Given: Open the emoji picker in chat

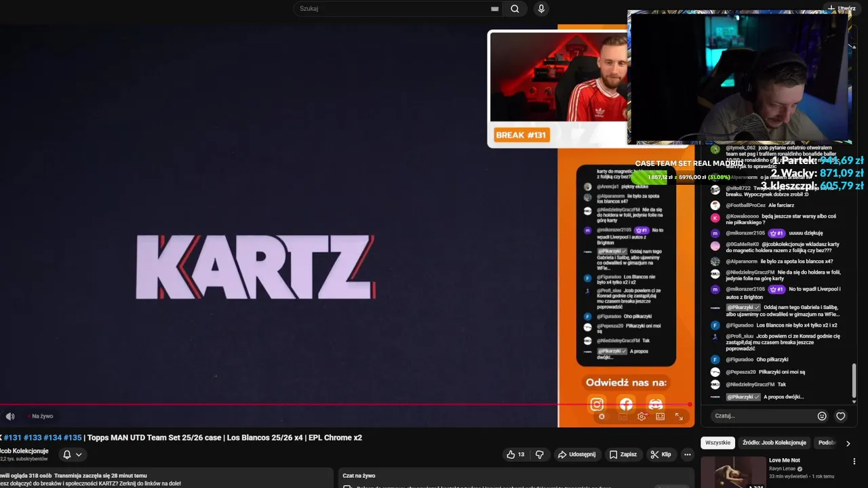Looking at the screenshot, I should 822,416.
